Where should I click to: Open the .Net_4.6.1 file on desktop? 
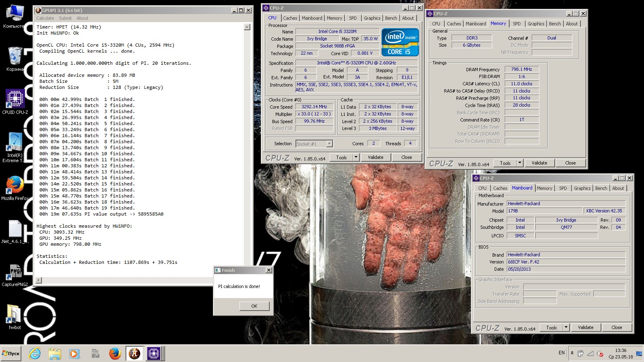[x=15, y=232]
